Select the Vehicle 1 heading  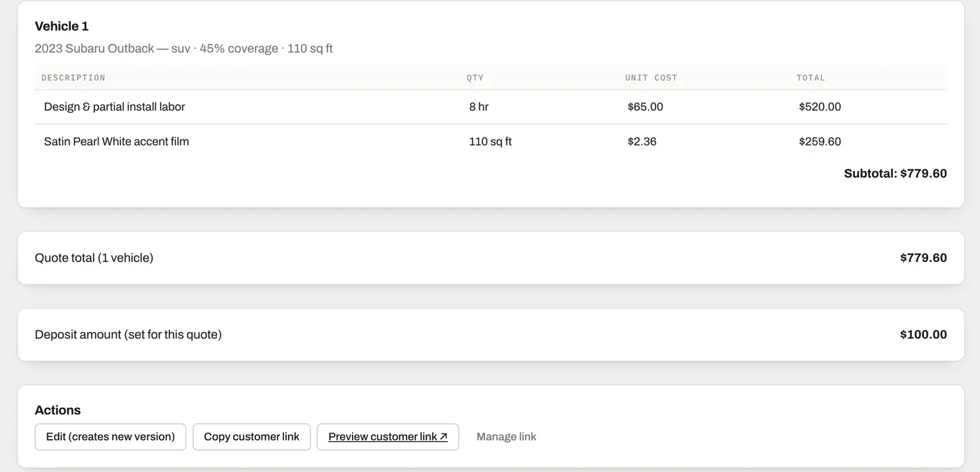(x=62, y=27)
